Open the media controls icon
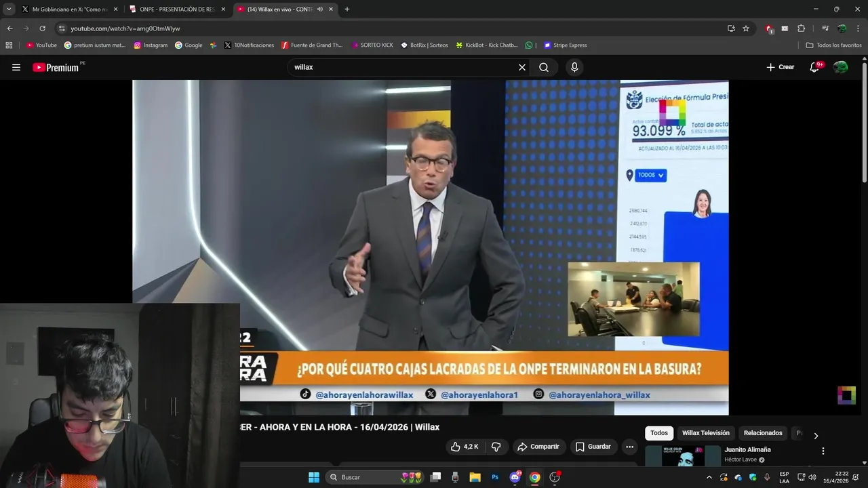 825,28
